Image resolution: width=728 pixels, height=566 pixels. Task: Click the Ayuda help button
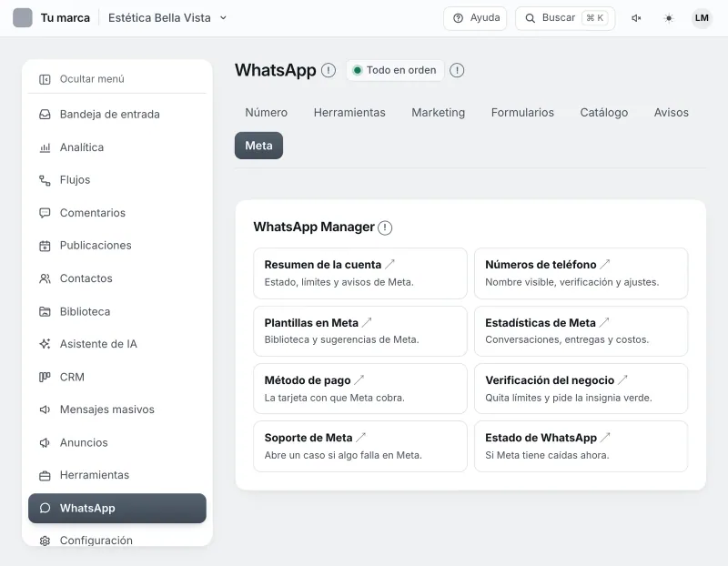475,18
